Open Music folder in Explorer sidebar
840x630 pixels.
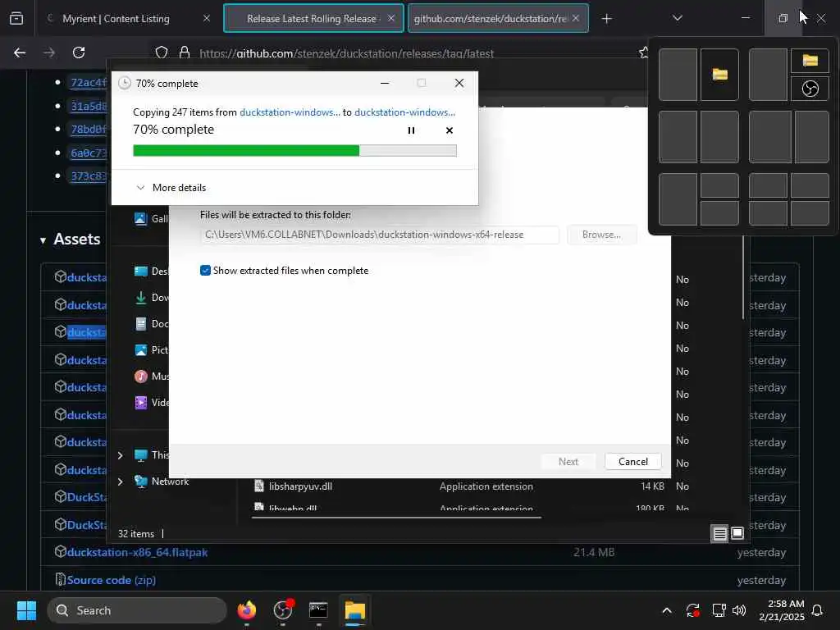tap(151, 377)
